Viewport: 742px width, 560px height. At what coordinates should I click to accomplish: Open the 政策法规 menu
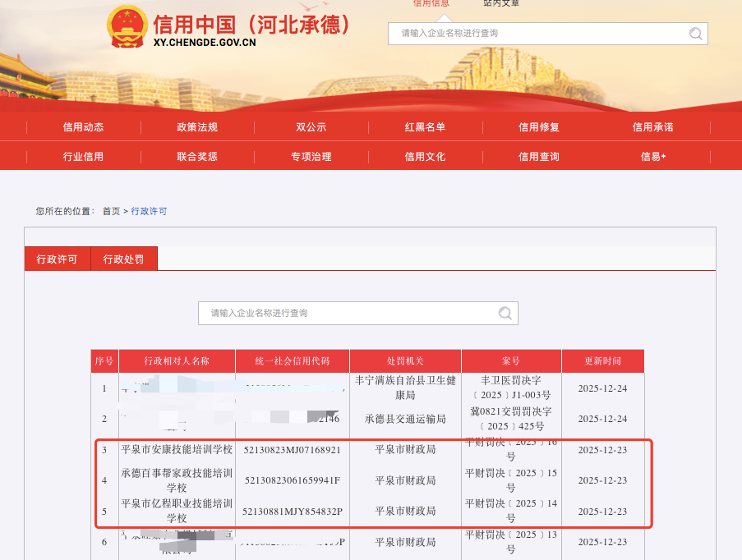pos(197,127)
